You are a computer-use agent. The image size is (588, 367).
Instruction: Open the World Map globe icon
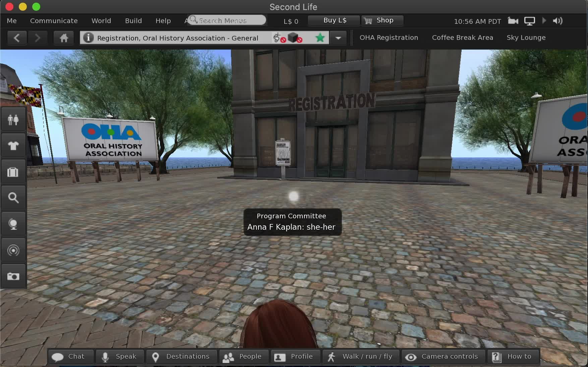coord(13,224)
